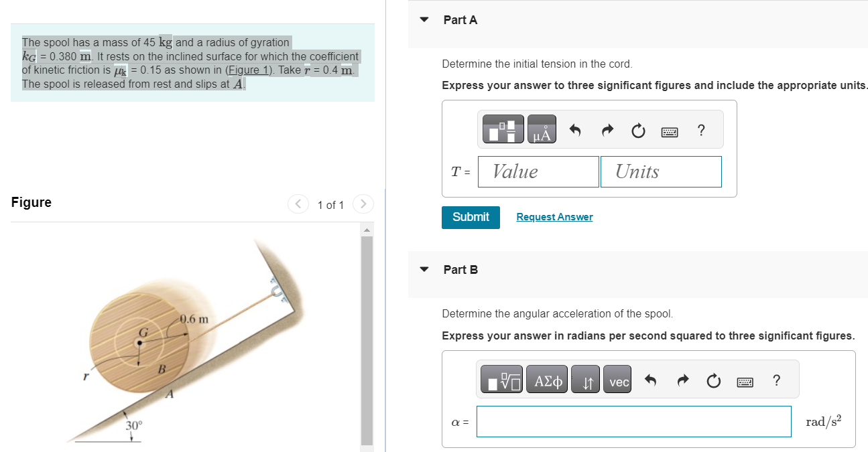Click the previous figure arrow

(x=298, y=204)
